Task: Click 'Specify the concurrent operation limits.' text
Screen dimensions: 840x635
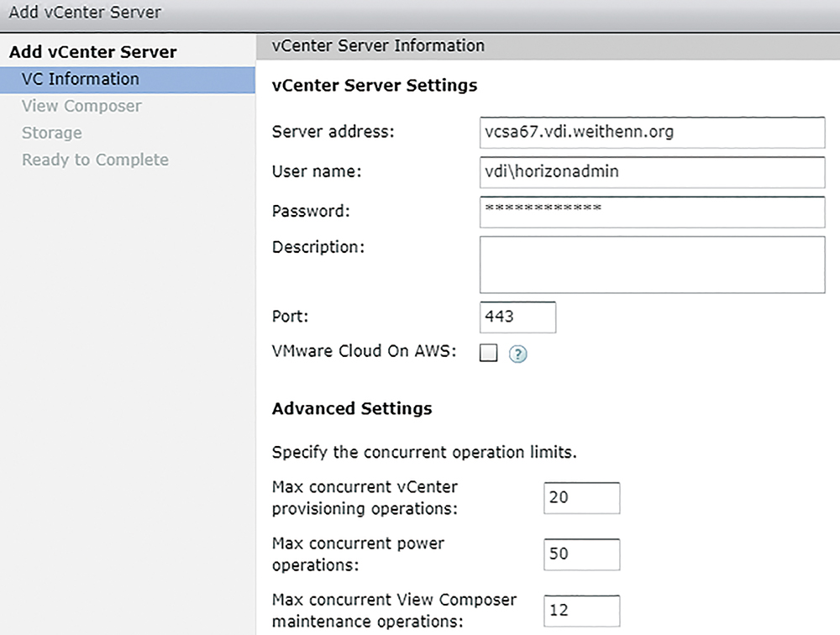Action: point(424,452)
